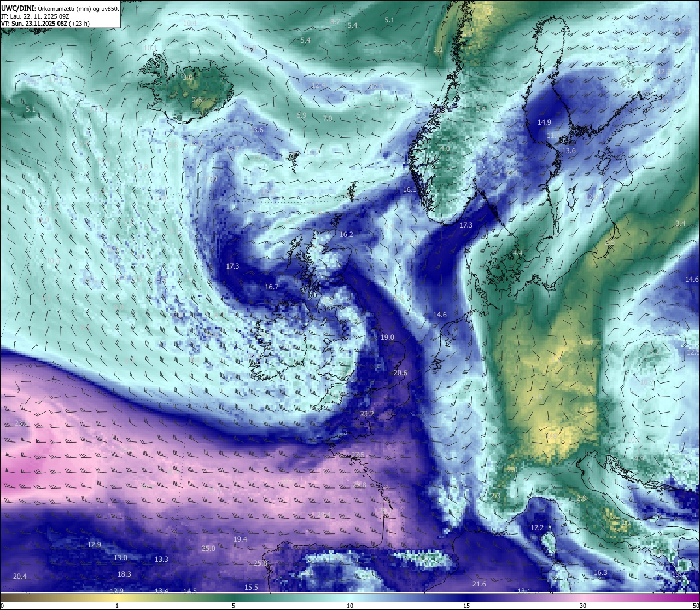
Task: Click the dark green segment of the color scale
Action: 234,598
